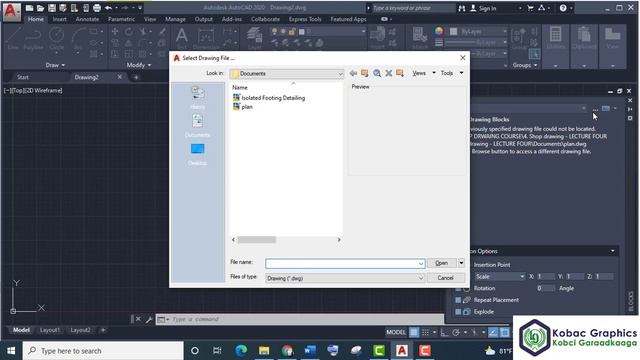Open the Start file tab
The height and width of the screenshot is (360, 640).
point(23,77)
